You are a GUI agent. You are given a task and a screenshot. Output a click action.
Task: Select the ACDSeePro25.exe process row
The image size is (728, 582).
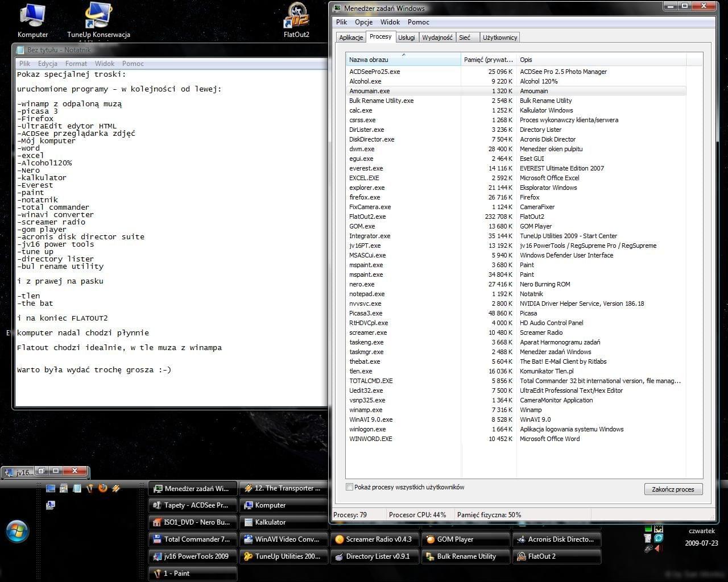pos(516,72)
